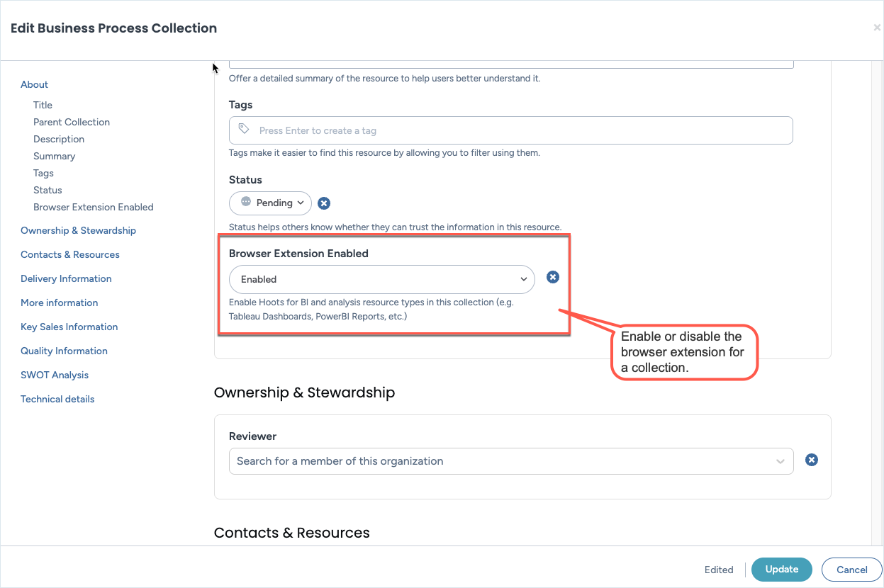
Task: Select Technical details in left navigation
Action: click(x=57, y=399)
